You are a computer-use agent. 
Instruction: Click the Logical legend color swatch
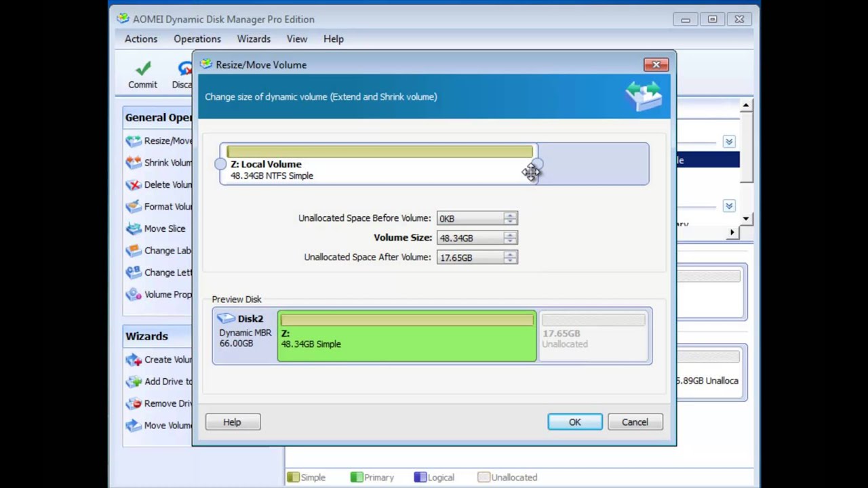point(420,477)
